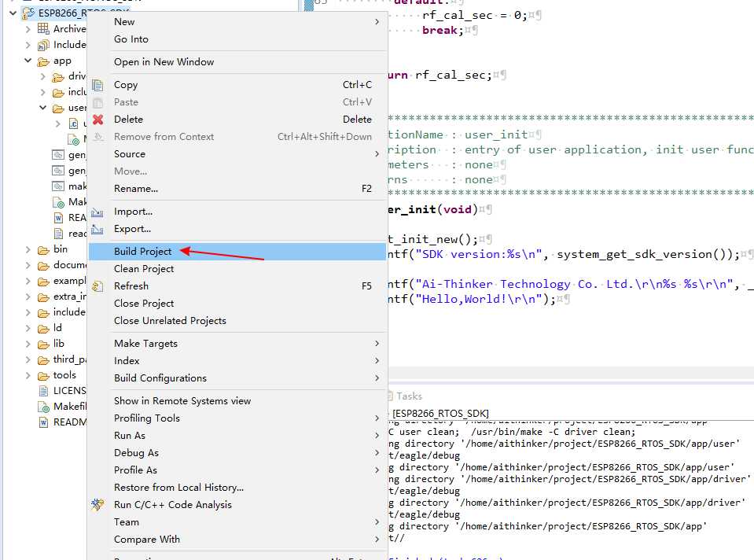Image resolution: width=754 pixels, height=560 pixels.
Task: Click the Export icon in the menu
Action: coord(97,229)
